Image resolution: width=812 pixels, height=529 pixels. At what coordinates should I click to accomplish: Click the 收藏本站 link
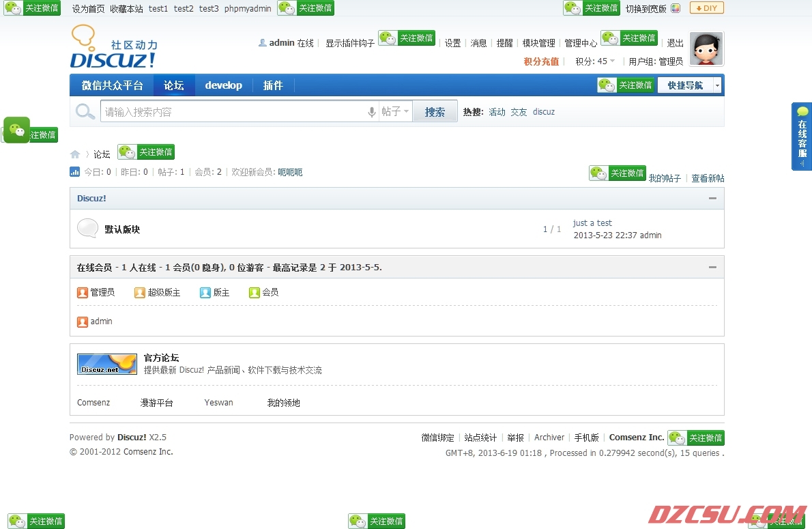click(x=126, y=9)
